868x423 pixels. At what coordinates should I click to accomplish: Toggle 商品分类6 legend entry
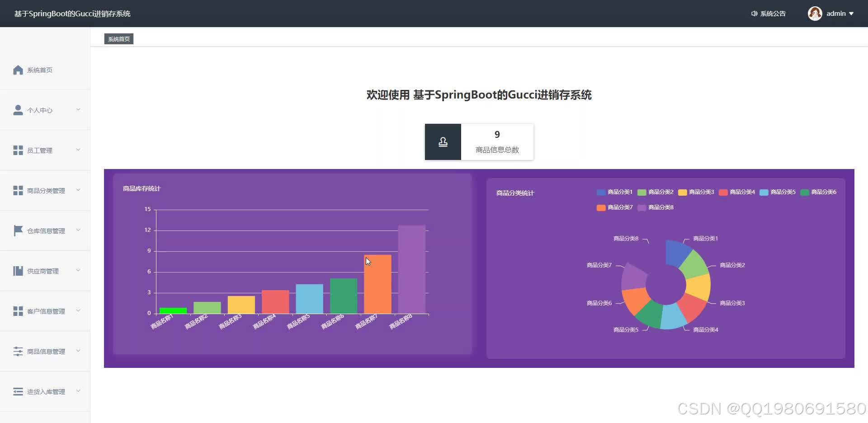click(818, 192)
